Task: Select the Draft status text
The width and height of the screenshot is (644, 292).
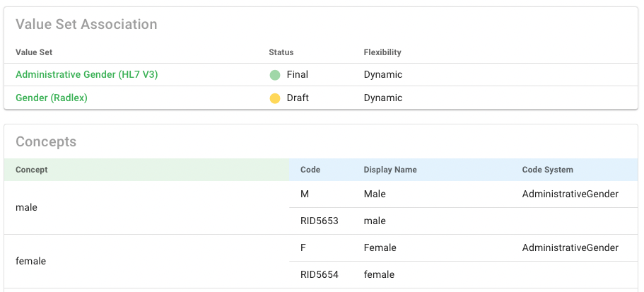Action: [298, 98]
